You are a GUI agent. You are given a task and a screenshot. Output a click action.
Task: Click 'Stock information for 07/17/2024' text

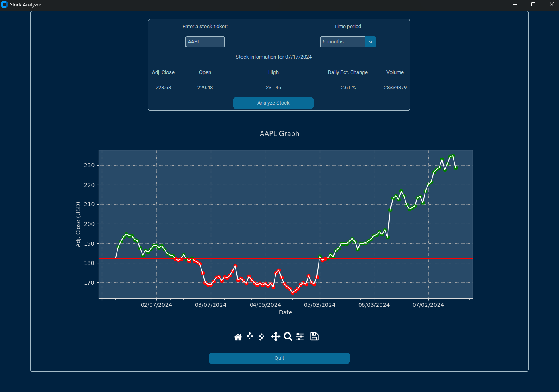pyautogui.click(x=273, y=57)
